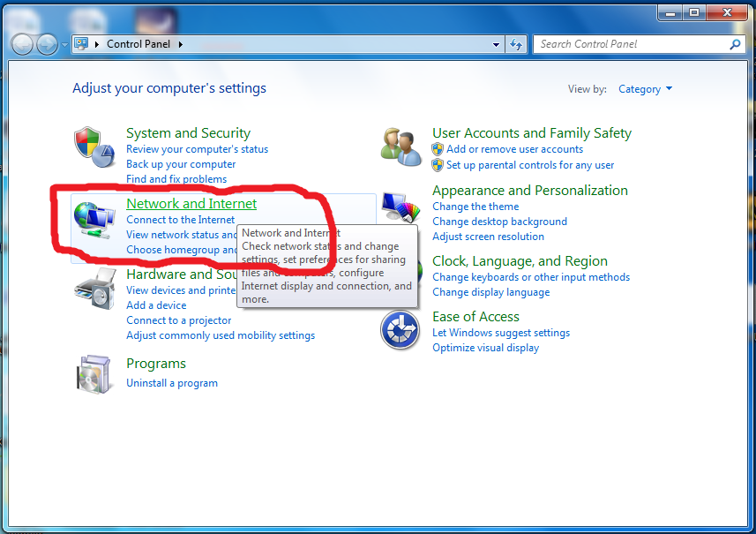
Task: Open the View by Category dropdown
Action: point(645,89)
